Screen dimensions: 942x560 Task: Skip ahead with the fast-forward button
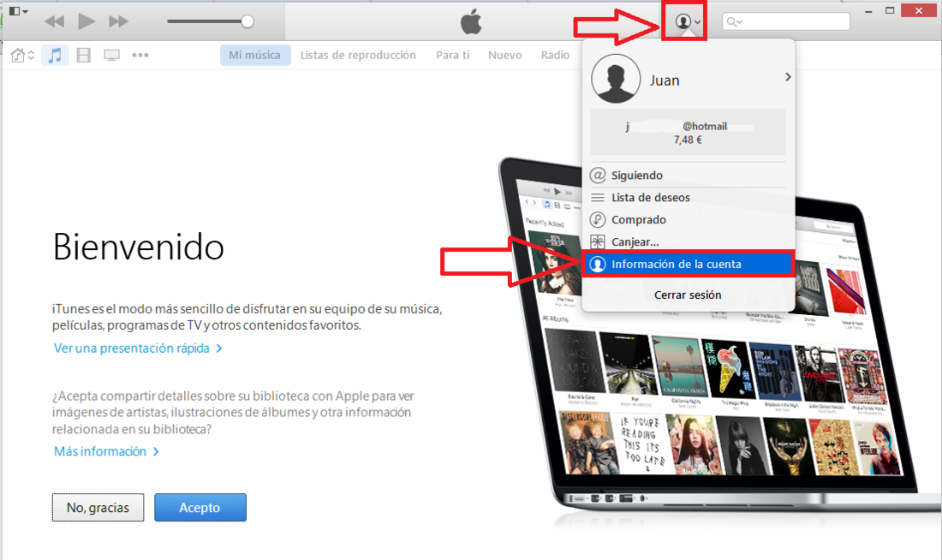[x=118, y=21]
